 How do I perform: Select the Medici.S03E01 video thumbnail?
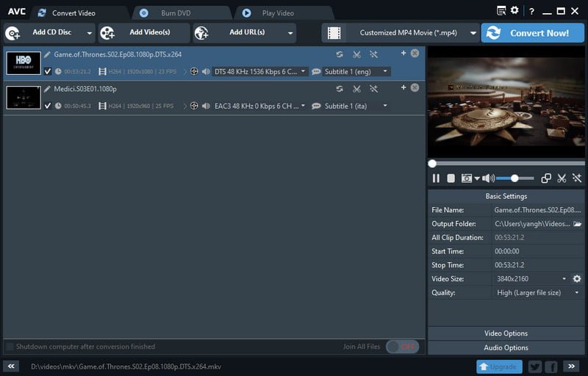click(x=24, y=98)
